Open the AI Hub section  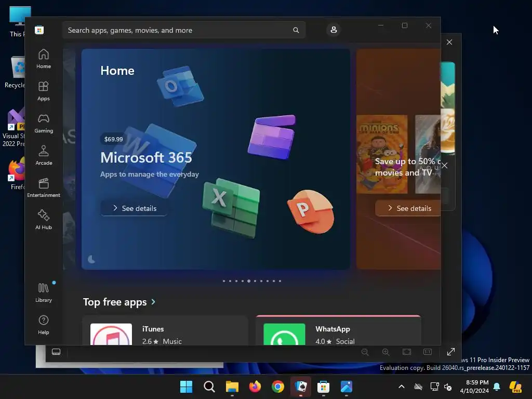[44, 220]
